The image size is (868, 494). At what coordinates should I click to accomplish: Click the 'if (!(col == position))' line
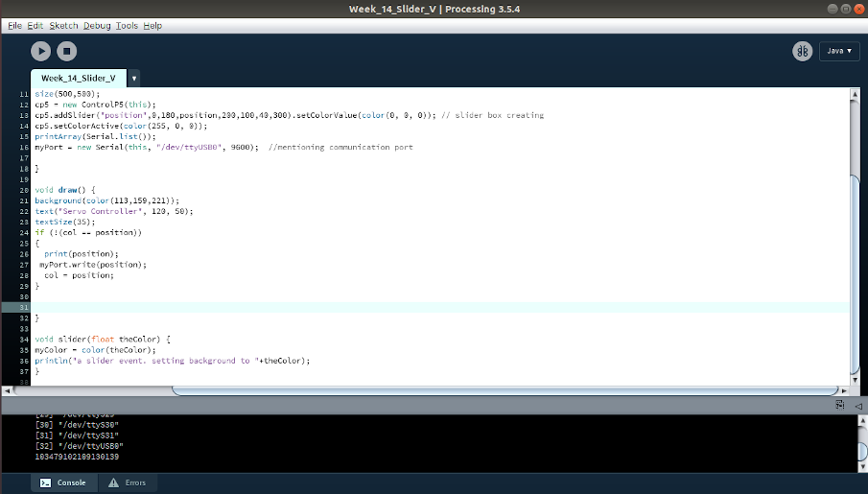pyautogui.click(x=88, y=232)
